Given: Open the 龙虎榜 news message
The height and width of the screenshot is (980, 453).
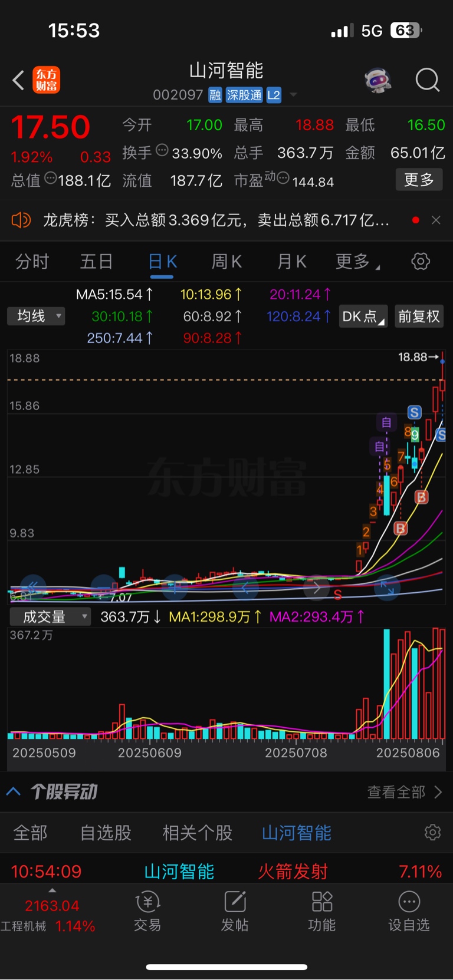Looking at the screenshot, I should coord(216,220).
